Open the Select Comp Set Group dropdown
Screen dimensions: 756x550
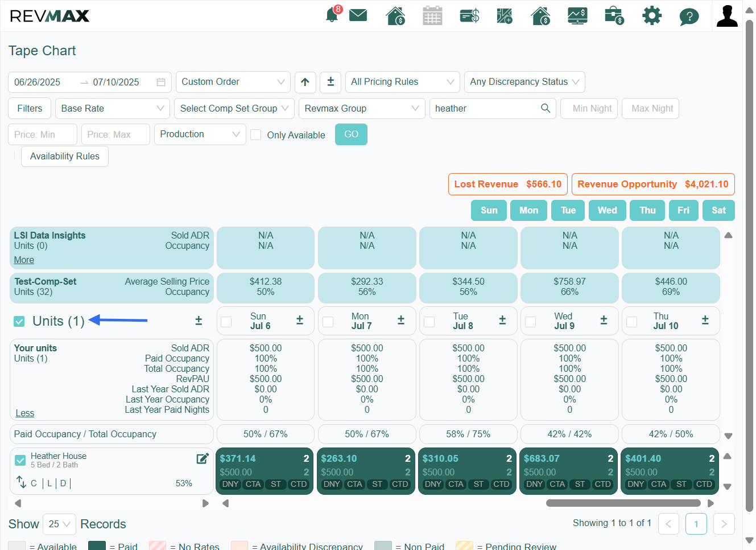pos(235,108)
